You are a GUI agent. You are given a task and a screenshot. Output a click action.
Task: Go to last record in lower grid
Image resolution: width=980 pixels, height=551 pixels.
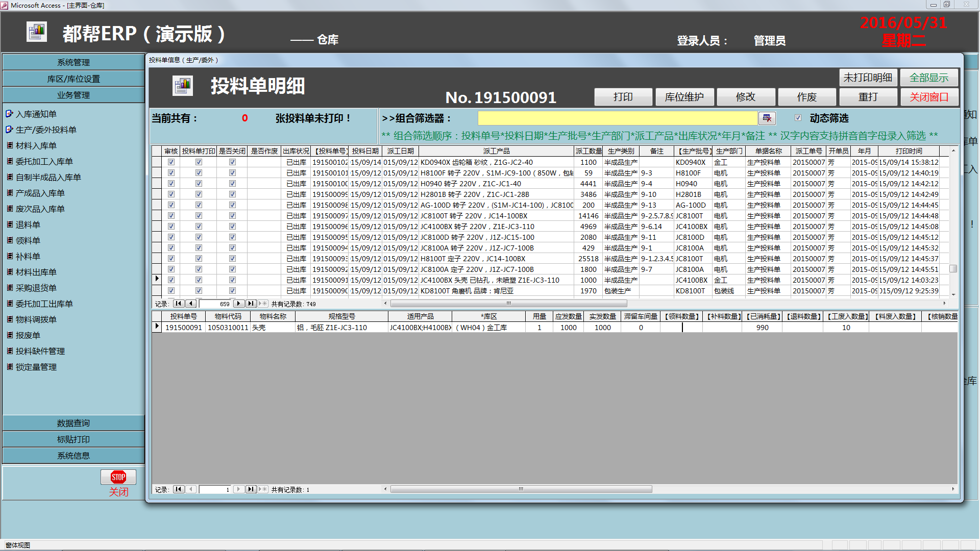(251, 489)
